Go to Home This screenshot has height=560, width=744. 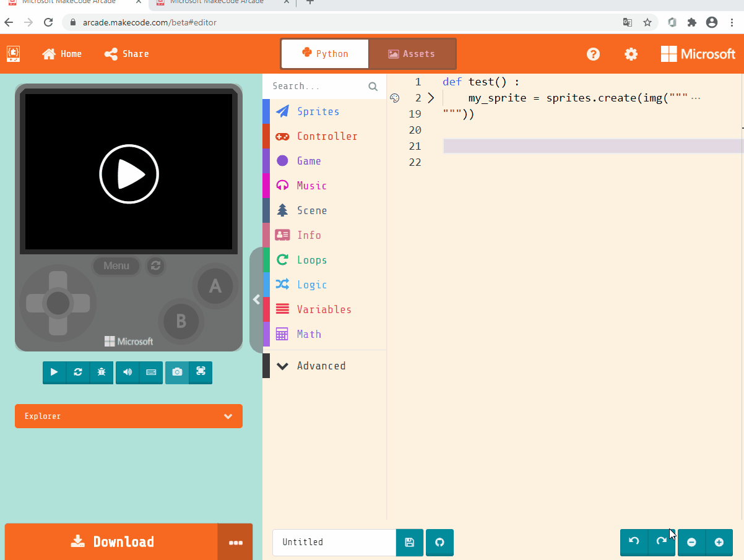coord(62,54)
